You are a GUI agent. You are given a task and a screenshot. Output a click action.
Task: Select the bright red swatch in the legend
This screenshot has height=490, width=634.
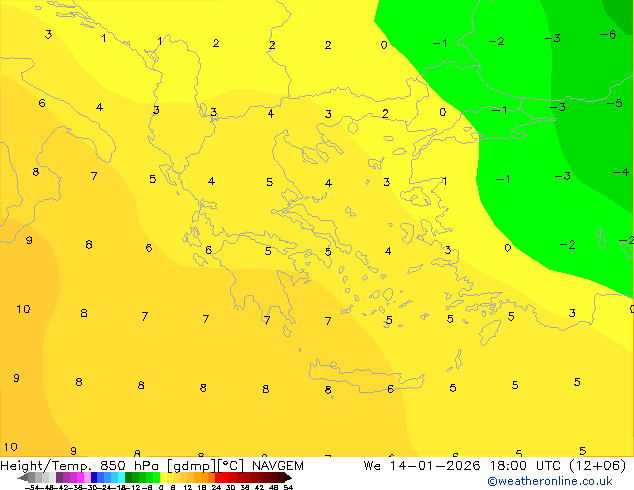218,477
